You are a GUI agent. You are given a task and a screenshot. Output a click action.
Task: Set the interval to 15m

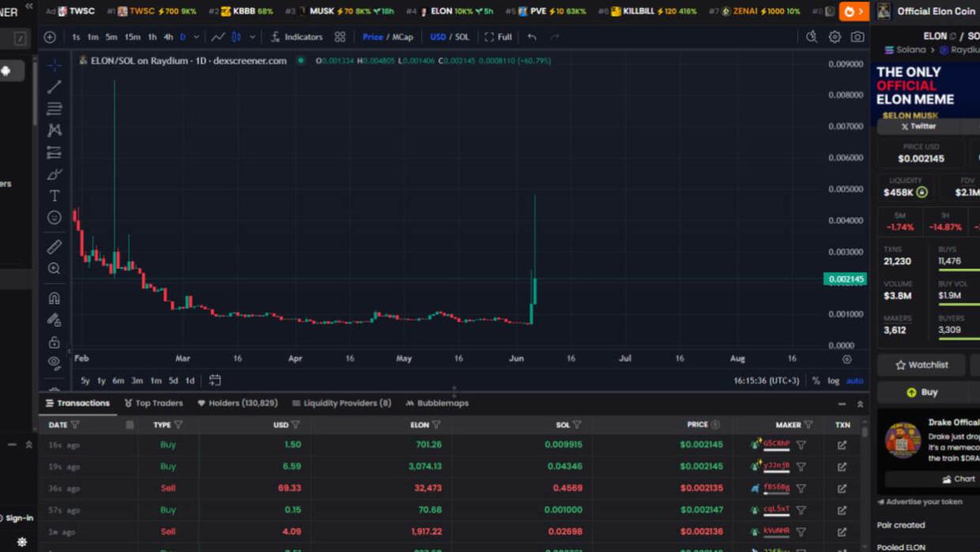click(132, 37)
